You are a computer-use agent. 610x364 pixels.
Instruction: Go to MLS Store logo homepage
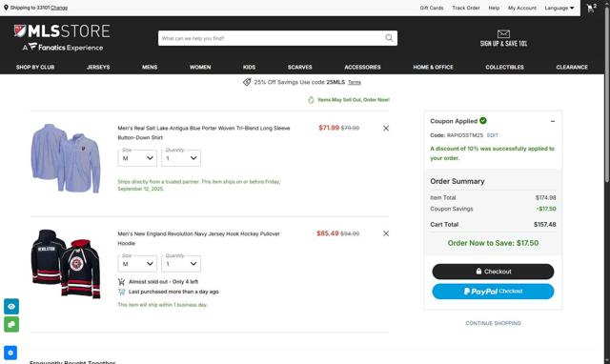click(62, 37)
